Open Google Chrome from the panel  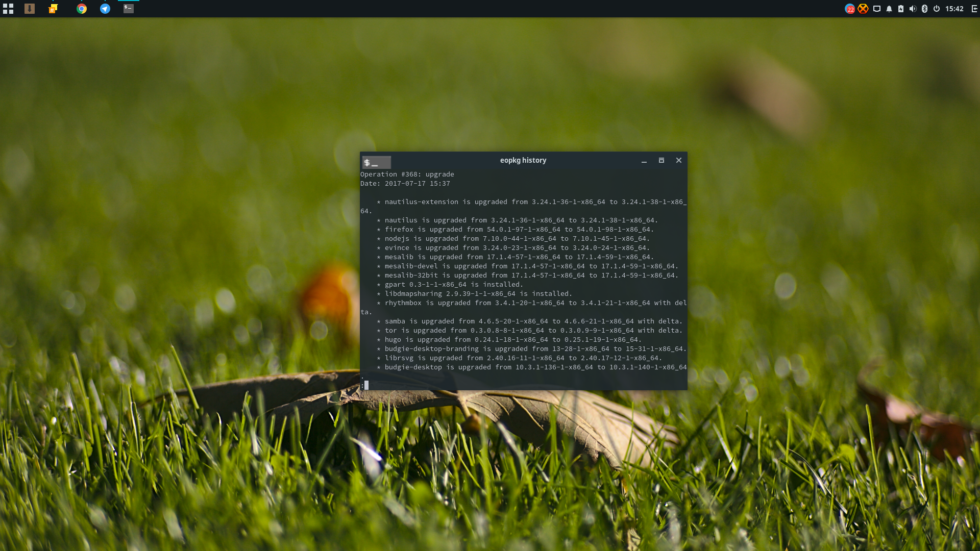click(x=82, y=9)
